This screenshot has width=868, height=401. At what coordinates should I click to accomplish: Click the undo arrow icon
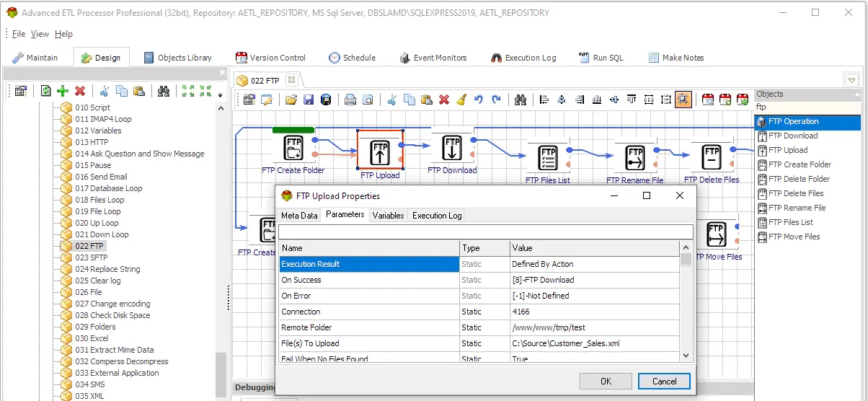(479, 100)
